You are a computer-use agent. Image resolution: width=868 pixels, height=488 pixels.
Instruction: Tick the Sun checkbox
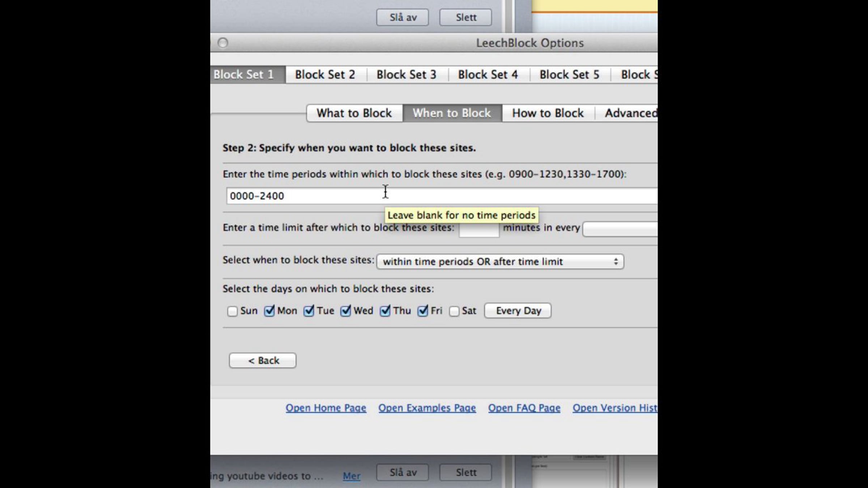[232, 311]
